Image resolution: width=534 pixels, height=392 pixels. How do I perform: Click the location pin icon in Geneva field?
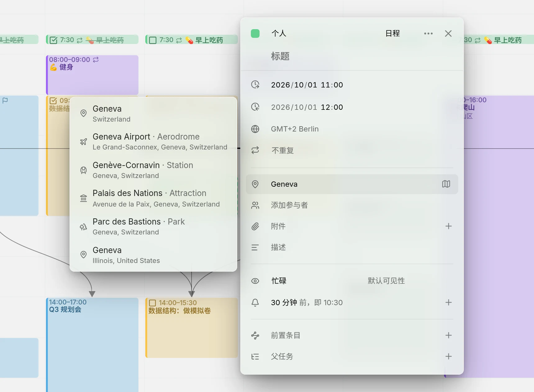click(x=255, y=184)
